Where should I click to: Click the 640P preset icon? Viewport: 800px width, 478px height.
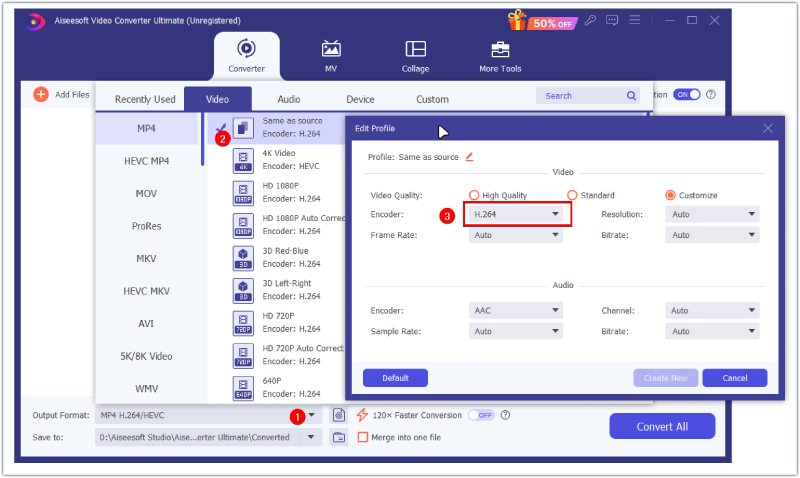point(243,388)
